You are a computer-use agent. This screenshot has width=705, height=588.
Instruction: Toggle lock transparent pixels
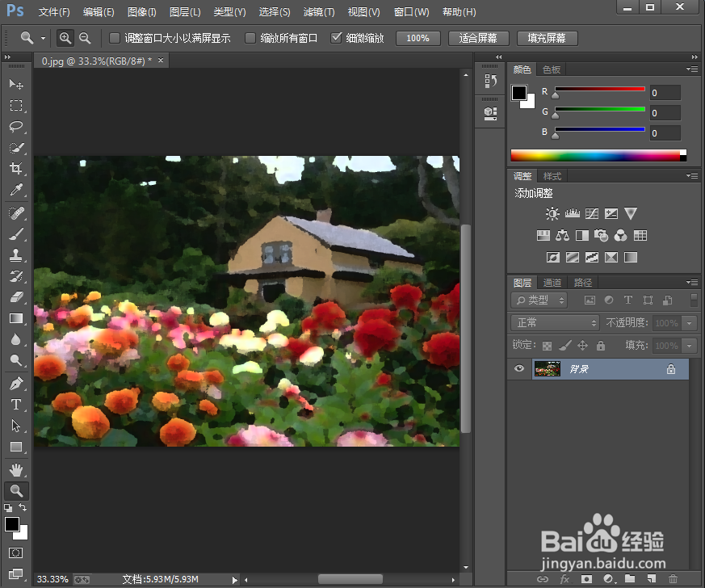[547, 346]
